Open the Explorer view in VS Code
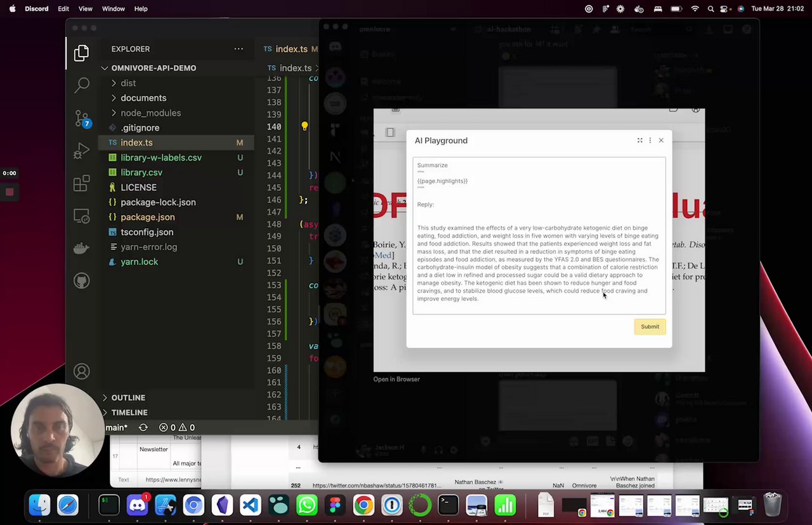The height and width of the screenshot is (525, 812). pyautogui.click(x=81, y=53)
